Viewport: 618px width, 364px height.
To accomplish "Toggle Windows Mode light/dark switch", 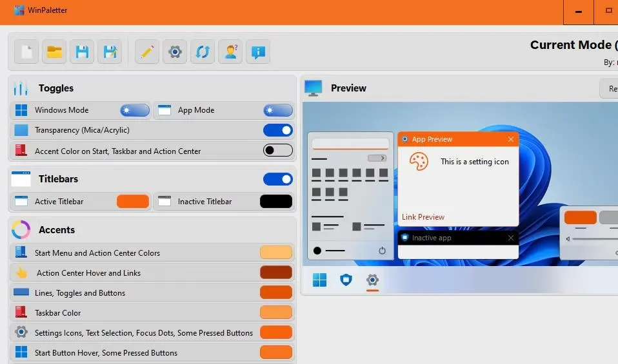I will [x=135, y=110].
